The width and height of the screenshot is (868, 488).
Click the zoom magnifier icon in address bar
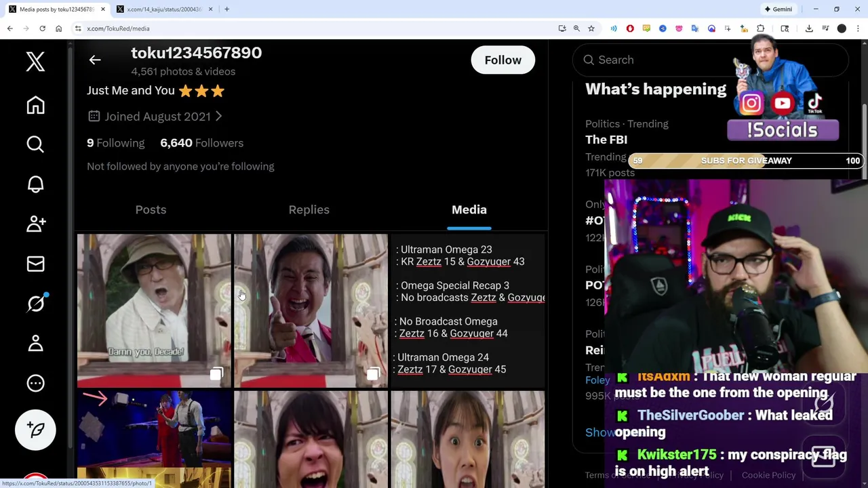pyautogui.click(x=576, y=28)
